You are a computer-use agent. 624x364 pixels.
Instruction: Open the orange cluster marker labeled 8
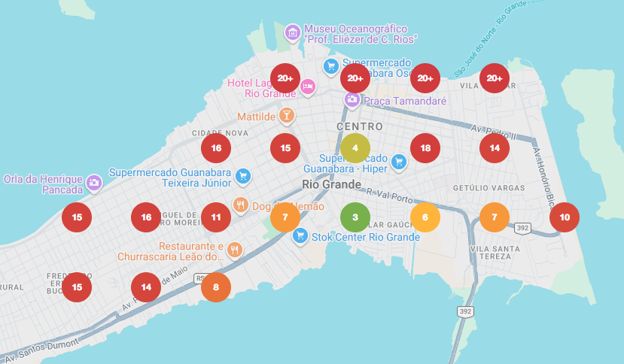pos(216,287)
